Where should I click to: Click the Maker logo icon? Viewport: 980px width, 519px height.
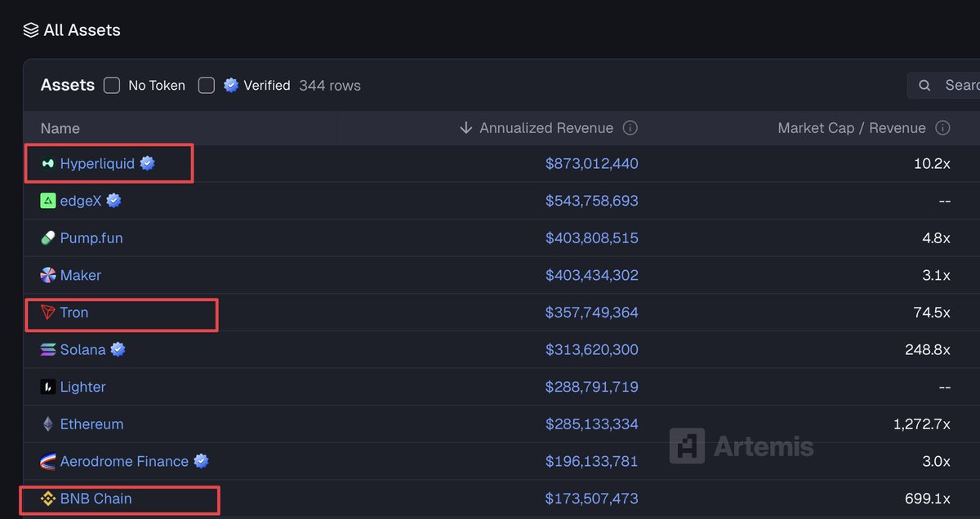pos(48,275)
